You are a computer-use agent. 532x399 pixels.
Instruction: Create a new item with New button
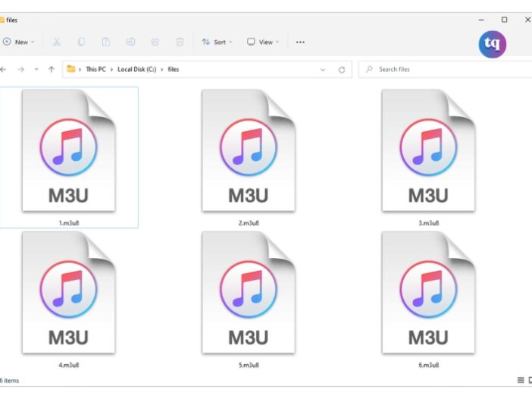[19, 42]
